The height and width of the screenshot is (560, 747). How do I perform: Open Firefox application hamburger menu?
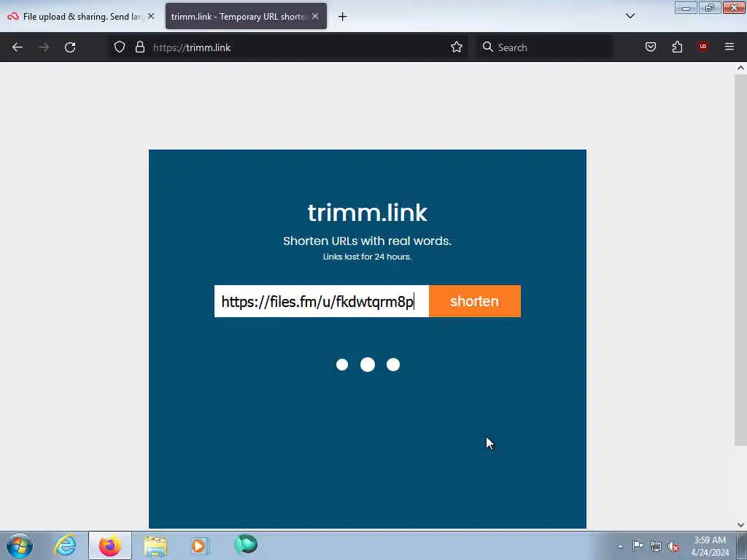click(x=729, y=47)
